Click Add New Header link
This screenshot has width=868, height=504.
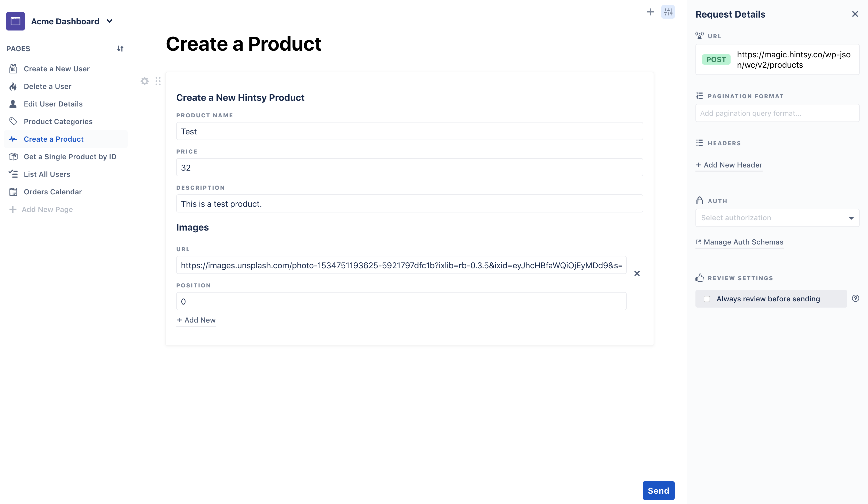coord(732,165)
